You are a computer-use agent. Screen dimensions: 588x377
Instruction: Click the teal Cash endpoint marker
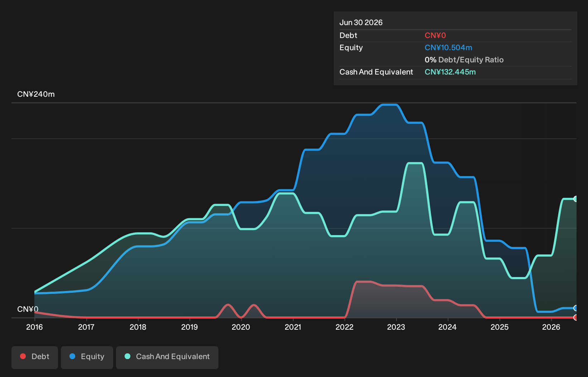576,199
